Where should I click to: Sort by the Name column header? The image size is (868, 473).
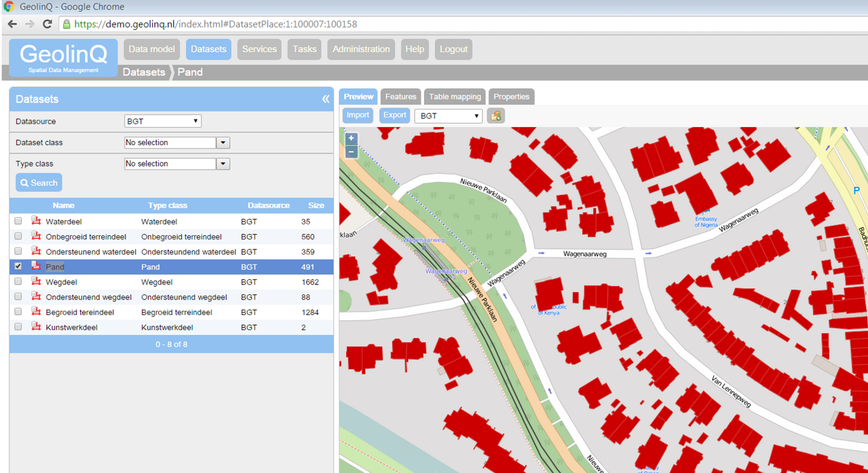click(64, 205)
